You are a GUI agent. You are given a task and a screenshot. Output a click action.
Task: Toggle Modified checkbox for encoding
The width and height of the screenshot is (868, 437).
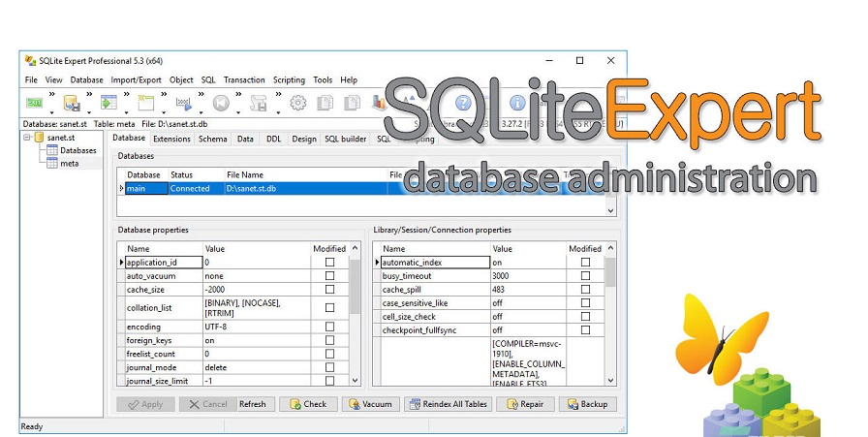[330, 327]
